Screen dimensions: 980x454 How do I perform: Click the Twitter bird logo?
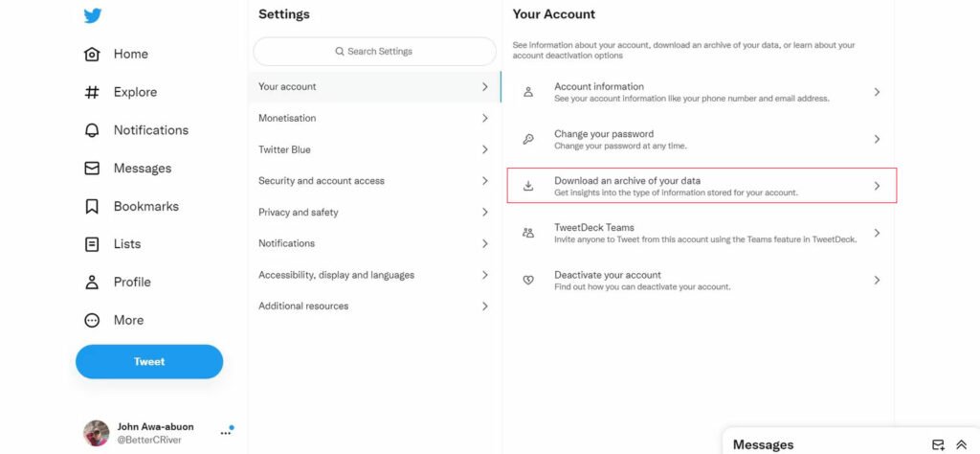[x=93, y=15]
